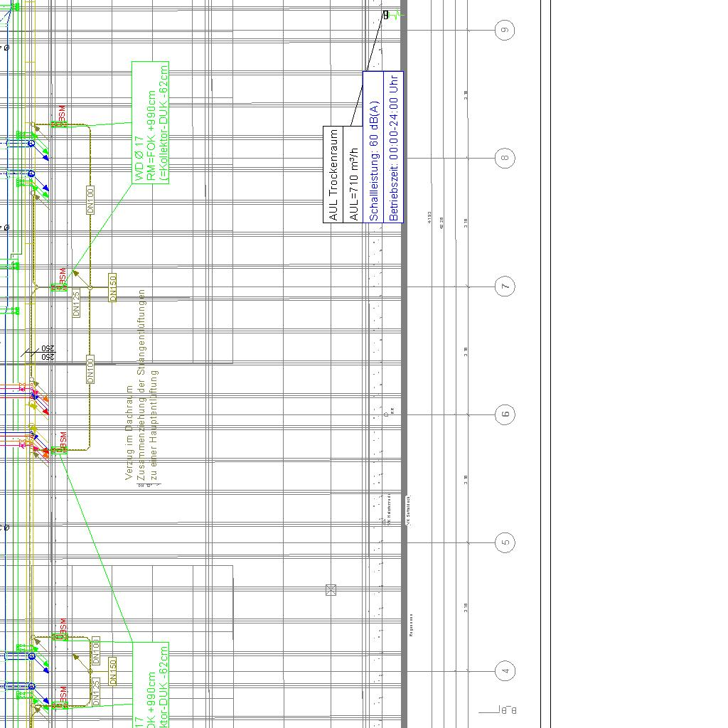Viewport: 728px width, 728px height.
Task: Click the crossed square symbol near axis 5
Action: coord(331,590)
